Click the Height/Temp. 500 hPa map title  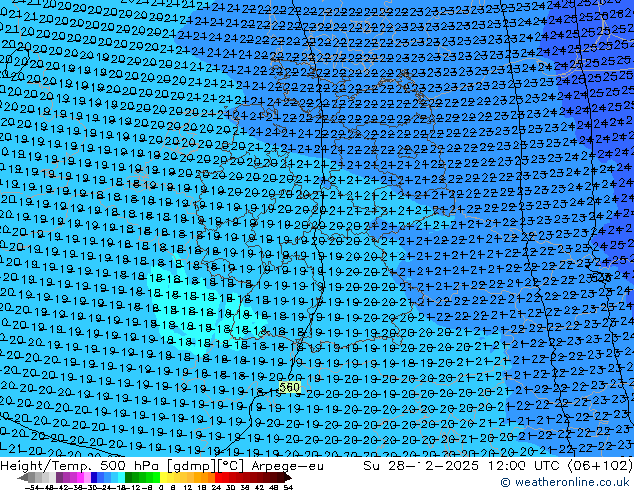tap(80, 466)
